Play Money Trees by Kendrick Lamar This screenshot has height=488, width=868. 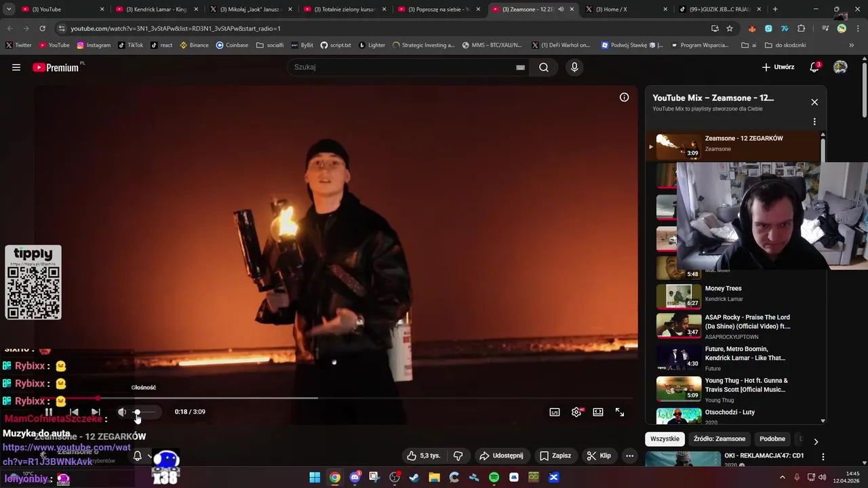click(x=734, y=296)
